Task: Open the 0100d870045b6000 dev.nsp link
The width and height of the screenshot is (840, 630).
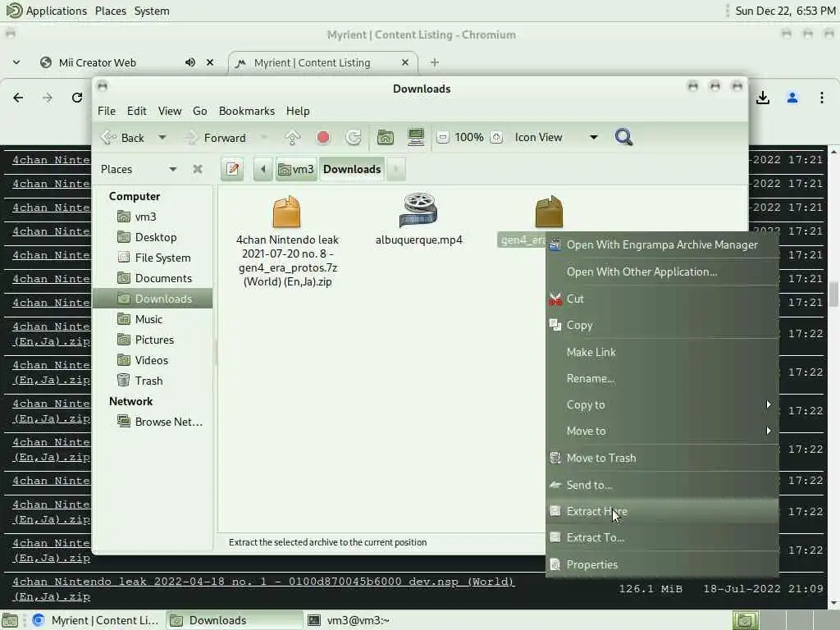Action: (x=263, y=589)
